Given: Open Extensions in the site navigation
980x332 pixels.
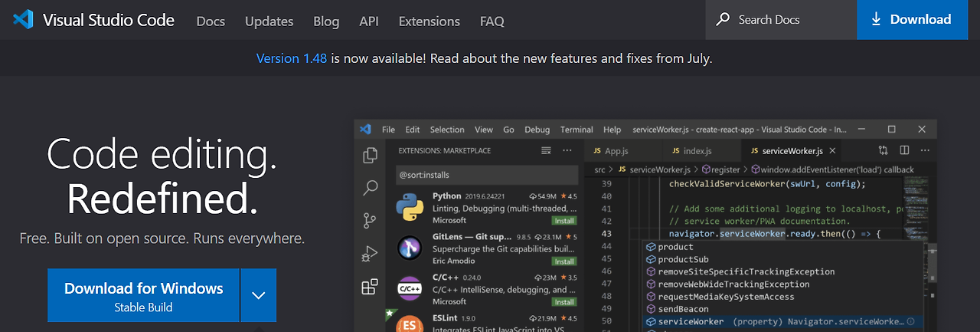Looking at the screenshot, I should point(430,21).
